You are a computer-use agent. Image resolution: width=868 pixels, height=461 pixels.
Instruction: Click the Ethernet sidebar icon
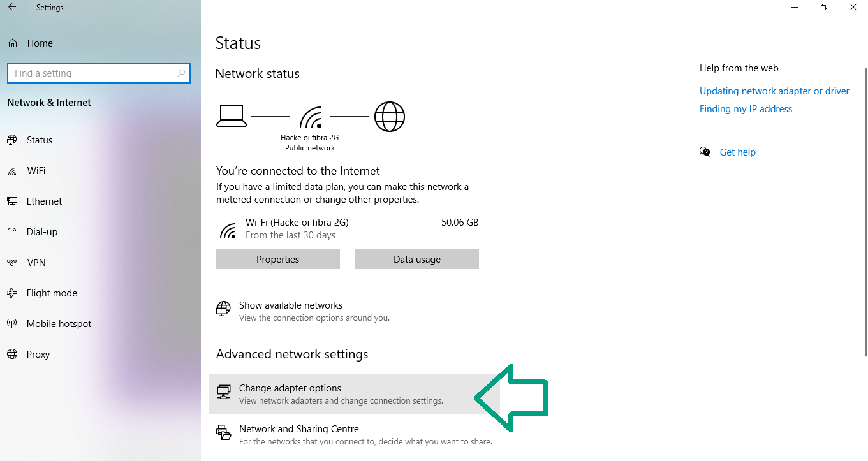tap(12, 201)
